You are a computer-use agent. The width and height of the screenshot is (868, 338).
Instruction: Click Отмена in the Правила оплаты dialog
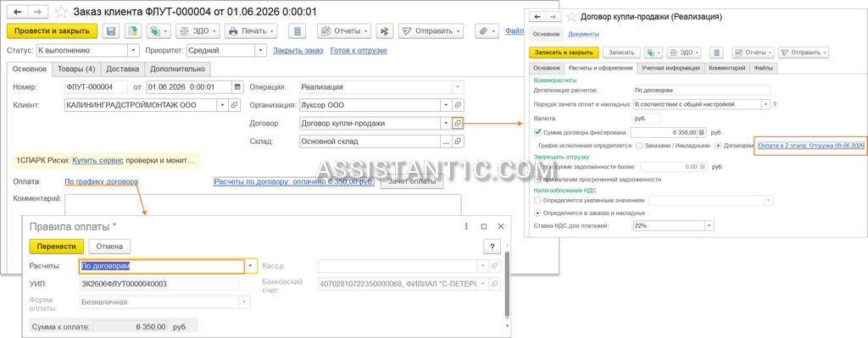109,247
